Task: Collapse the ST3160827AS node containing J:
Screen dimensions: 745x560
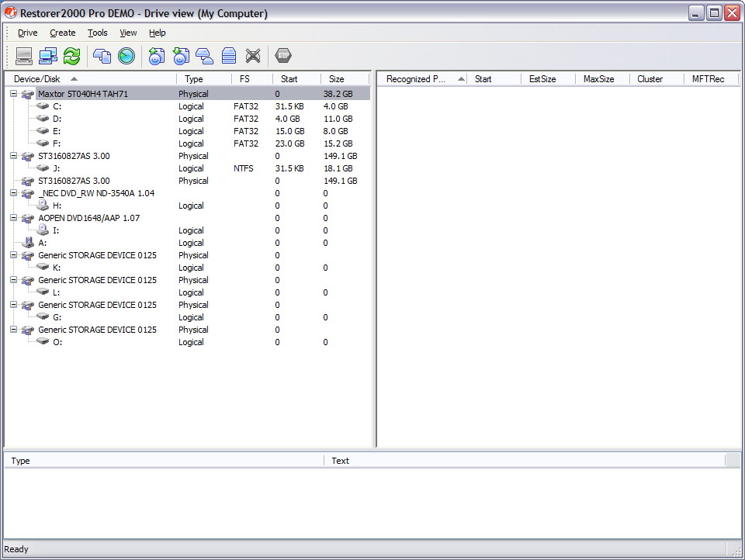Action: [14, 155]
